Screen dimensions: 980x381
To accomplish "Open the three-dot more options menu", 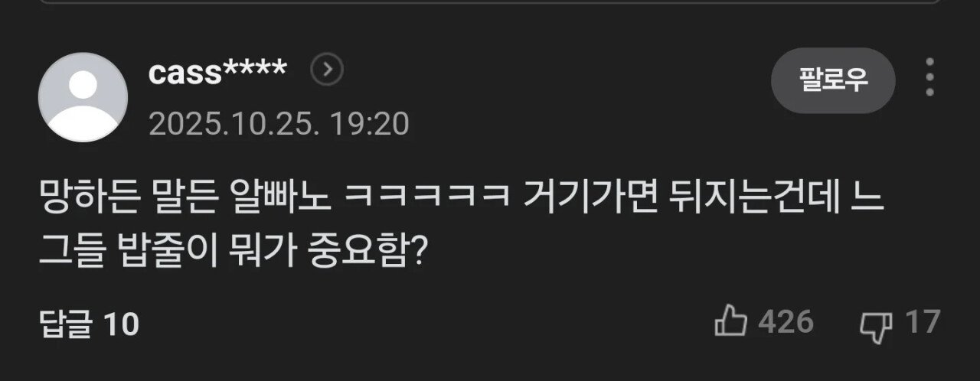I will pos(930,77).
